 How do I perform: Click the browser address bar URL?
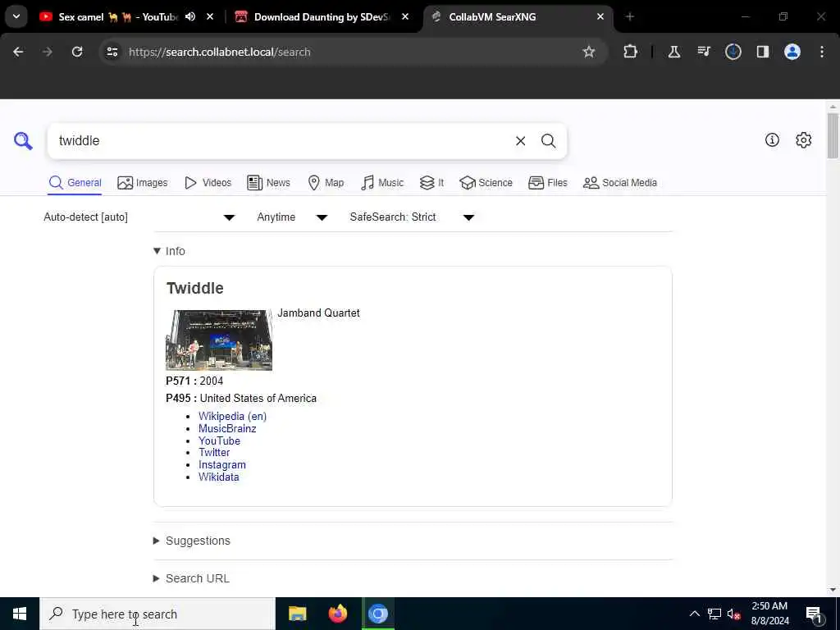click(x=220, y=52)
